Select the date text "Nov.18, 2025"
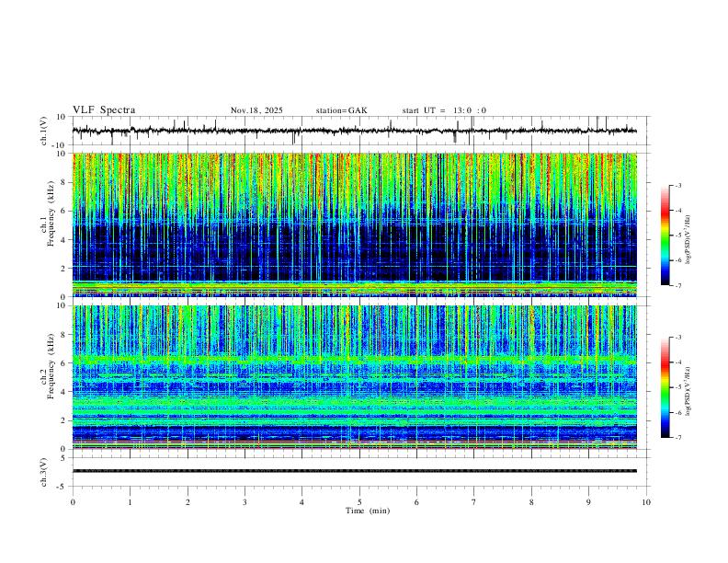This screenshot has width=728, height=563. tap(256, 110)
